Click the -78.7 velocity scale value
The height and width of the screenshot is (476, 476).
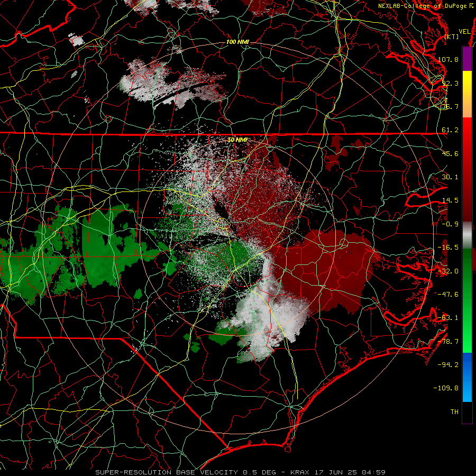[448, 342]
